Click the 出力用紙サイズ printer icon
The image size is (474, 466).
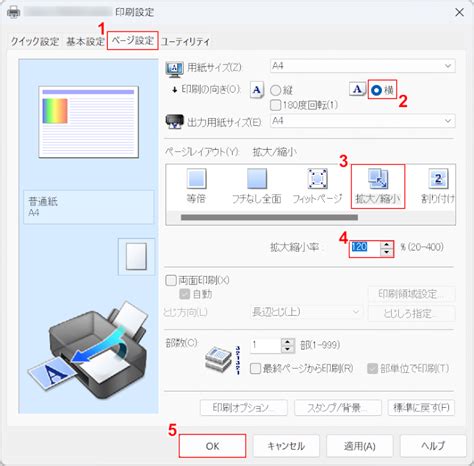coord(174,122)
